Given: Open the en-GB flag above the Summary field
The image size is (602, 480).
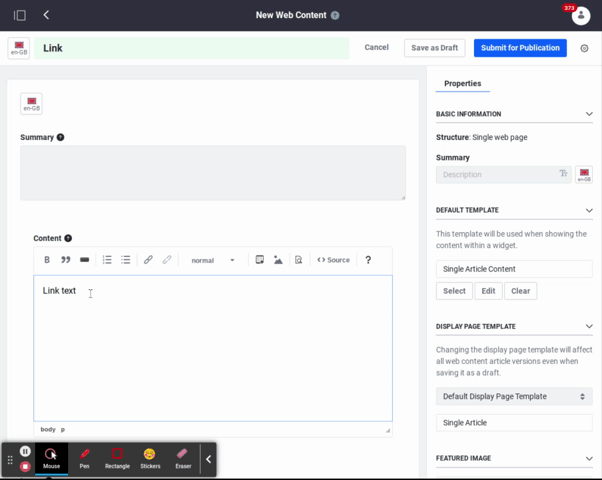Looking at the screenshot, I should click(x=31, y=104).
